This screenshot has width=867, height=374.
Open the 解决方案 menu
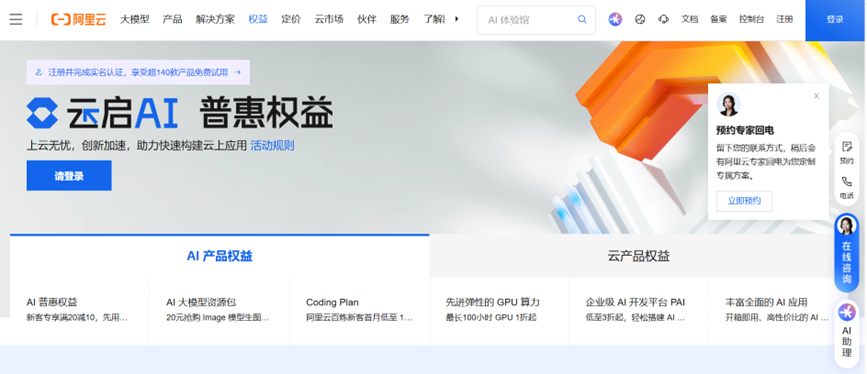215,19
